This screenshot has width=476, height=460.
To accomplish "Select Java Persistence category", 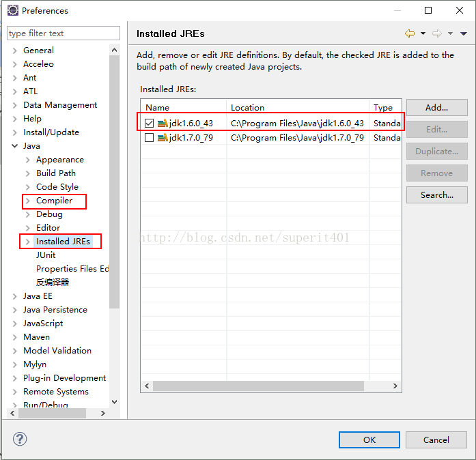I will tap(55, 309).
